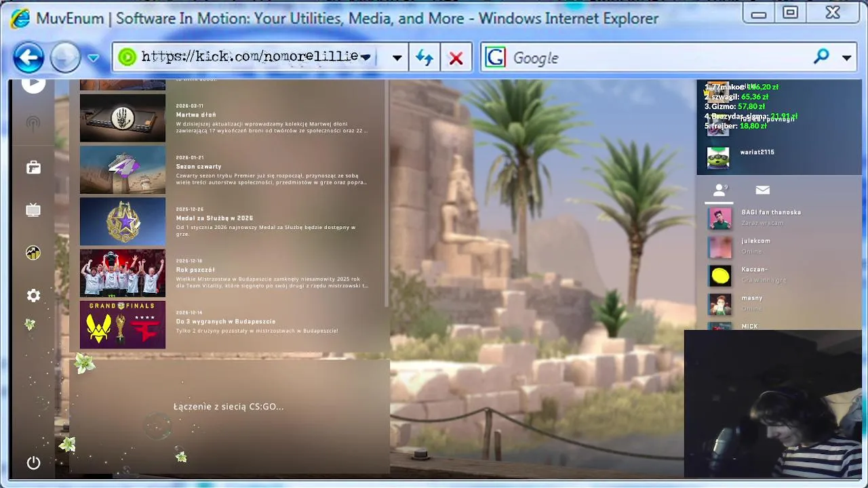868x488 pixels.
Task: Click the magnifier search icon
Action: pos(821,57)
